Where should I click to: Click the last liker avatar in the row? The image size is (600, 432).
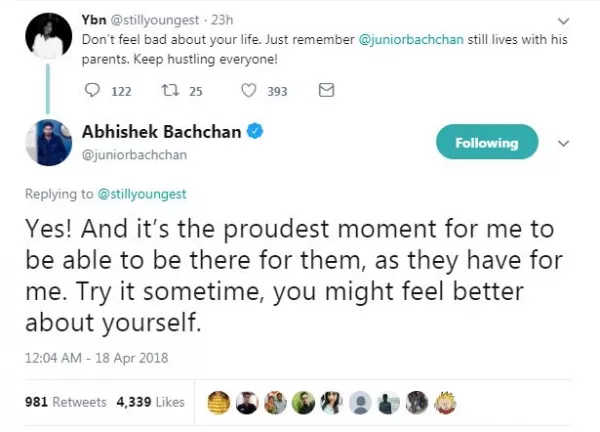[x=446, y=402]
